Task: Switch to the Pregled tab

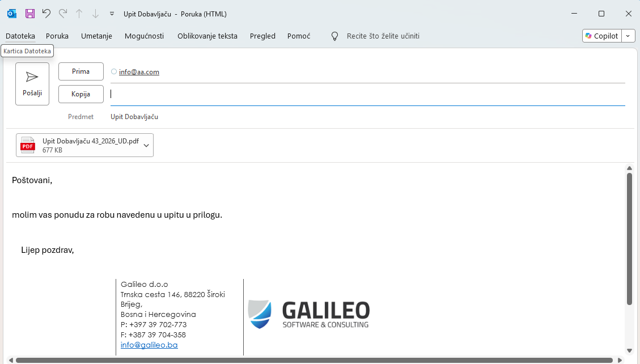Action: tap(262, 36)
